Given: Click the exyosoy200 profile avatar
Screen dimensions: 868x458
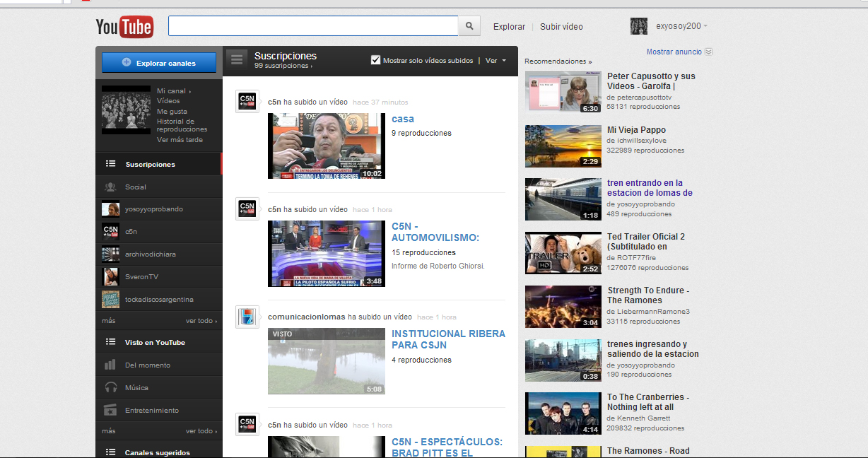Looking at the screenshot, I should 639,26.
